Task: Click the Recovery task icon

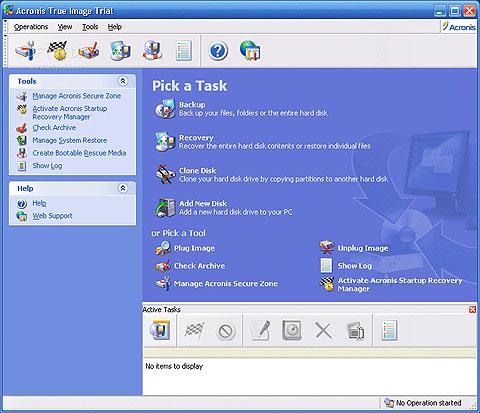Action: pos(165,141)
